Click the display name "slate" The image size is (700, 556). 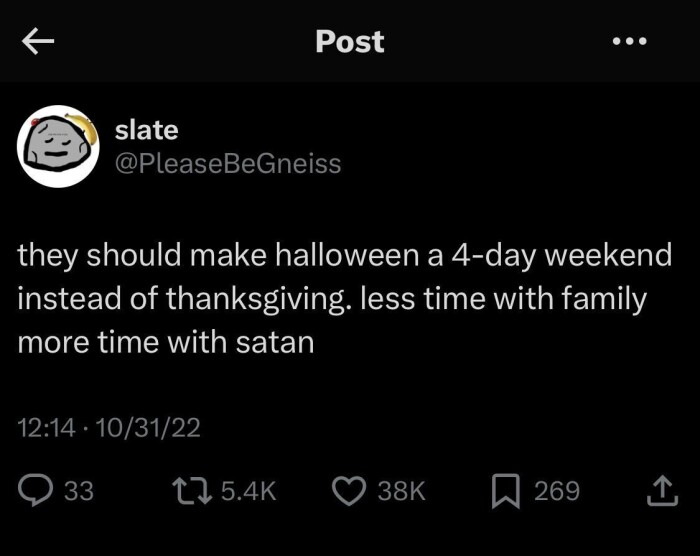tap(146, 130)
